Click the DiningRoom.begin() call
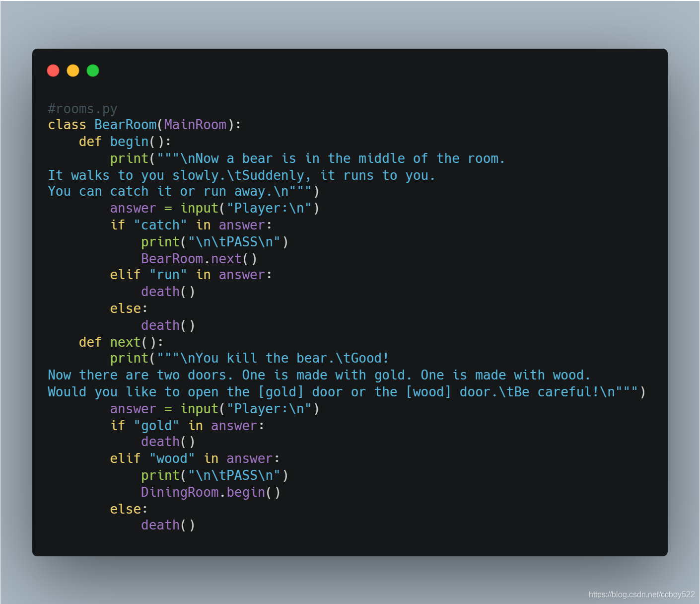This screenshot has height=604, width=700. pyautogui.click(x=211, y=492)
